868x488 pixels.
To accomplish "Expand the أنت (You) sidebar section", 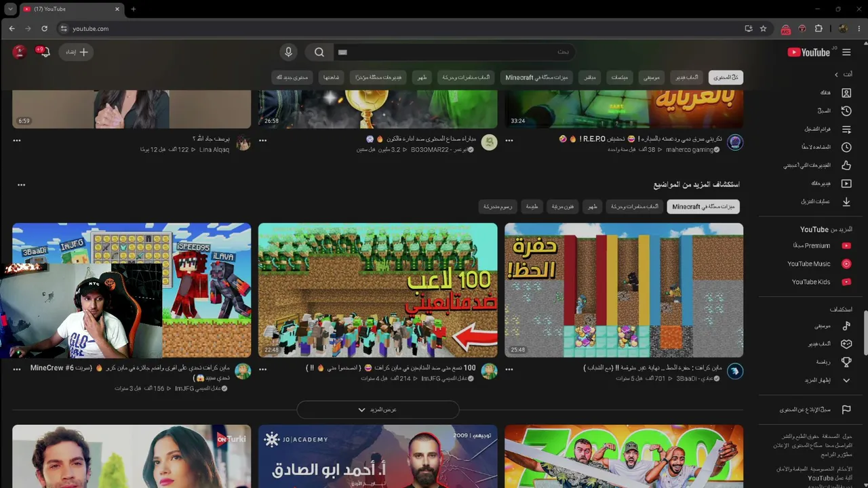I will click(842, 75).
